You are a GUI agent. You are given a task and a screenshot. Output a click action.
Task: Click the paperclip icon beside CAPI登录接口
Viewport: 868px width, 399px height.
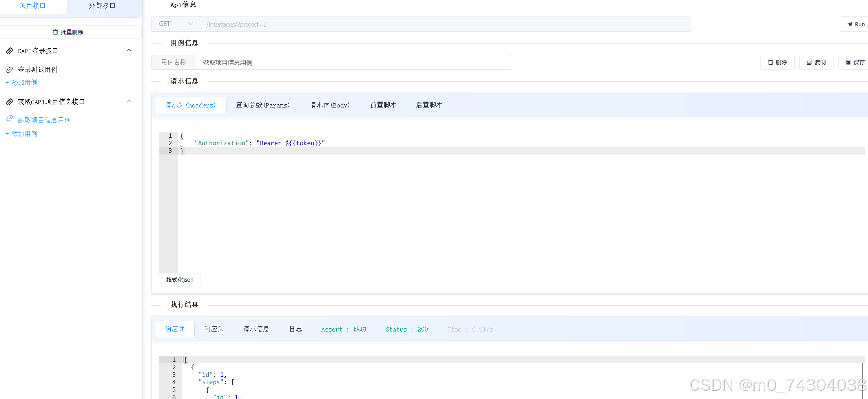coord(10,51)
